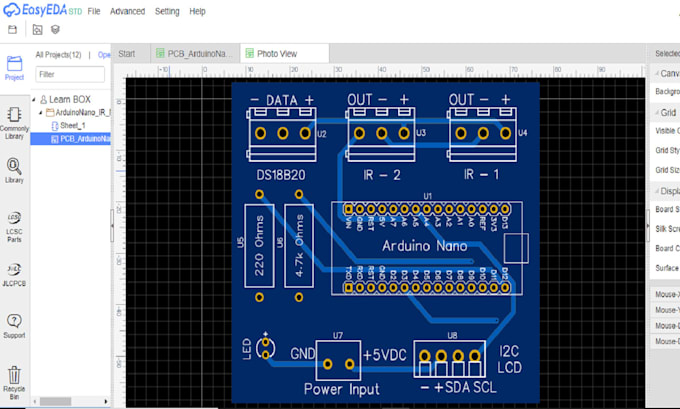Screen dimensions: 680x409
Task: Open the Library search sidebar icon
Action: coord(14,170)
